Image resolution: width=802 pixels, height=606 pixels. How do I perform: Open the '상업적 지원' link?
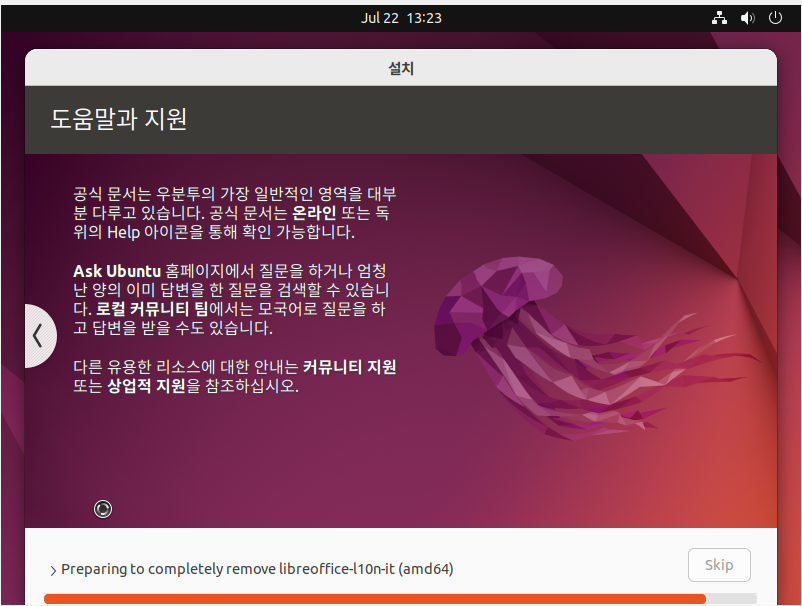pyautogui.click(x=146, y=386)
